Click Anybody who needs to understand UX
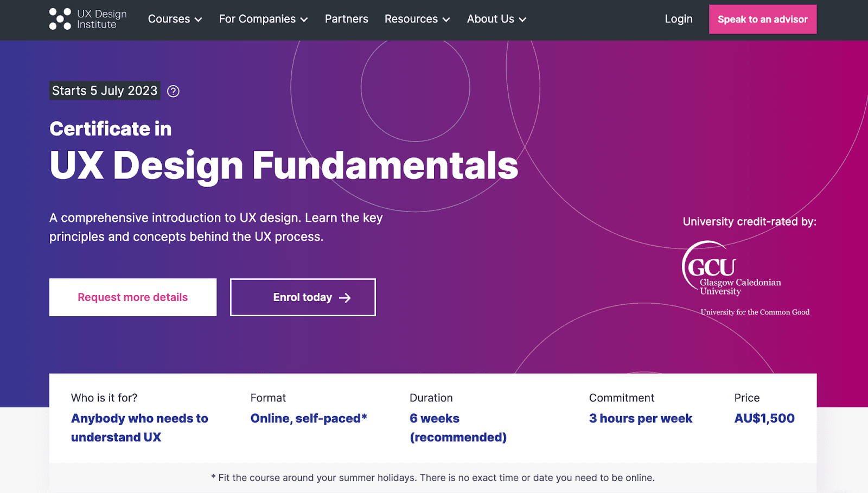 click(139, 427)
